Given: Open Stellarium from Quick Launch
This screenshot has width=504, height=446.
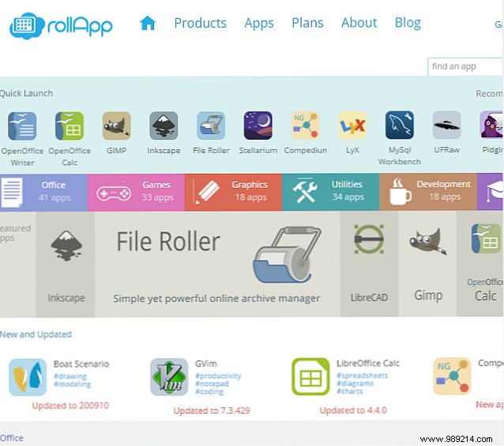Looking at the screenshot, I should tap(258, 126).
